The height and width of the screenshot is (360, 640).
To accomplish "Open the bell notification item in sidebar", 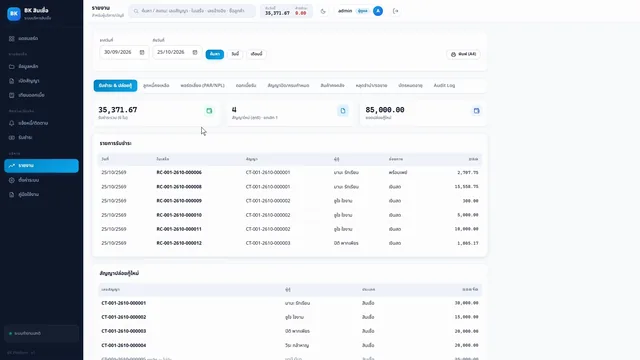I will click(11, 123).
